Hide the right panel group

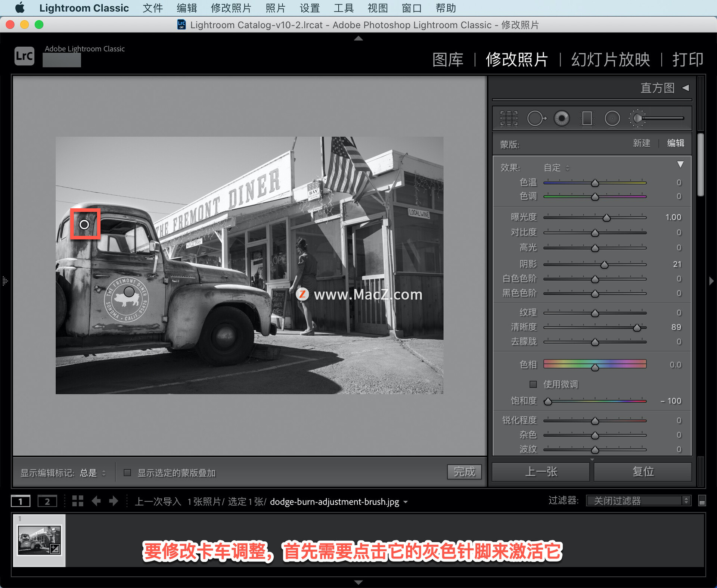[711, 281]
